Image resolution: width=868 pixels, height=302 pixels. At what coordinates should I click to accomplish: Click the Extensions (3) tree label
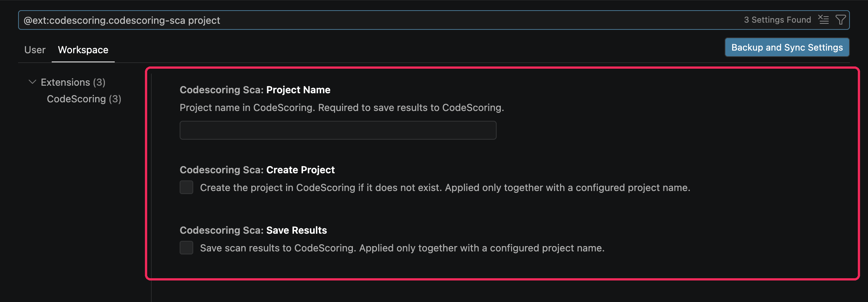[x=73, y=82]
